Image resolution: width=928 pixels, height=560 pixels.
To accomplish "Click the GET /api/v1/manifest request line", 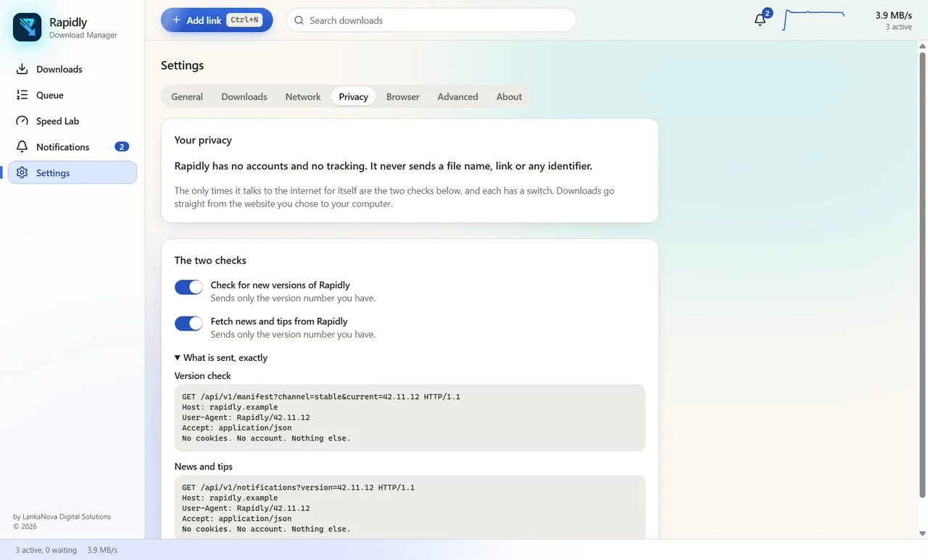I will tap(321, 397).
